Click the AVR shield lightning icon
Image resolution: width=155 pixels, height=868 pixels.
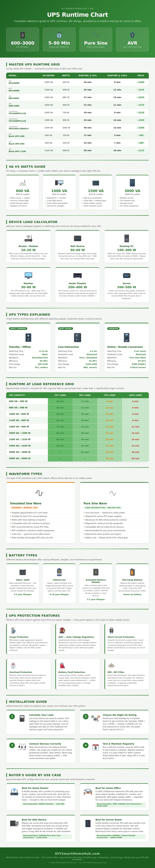(x=132, y=35)
